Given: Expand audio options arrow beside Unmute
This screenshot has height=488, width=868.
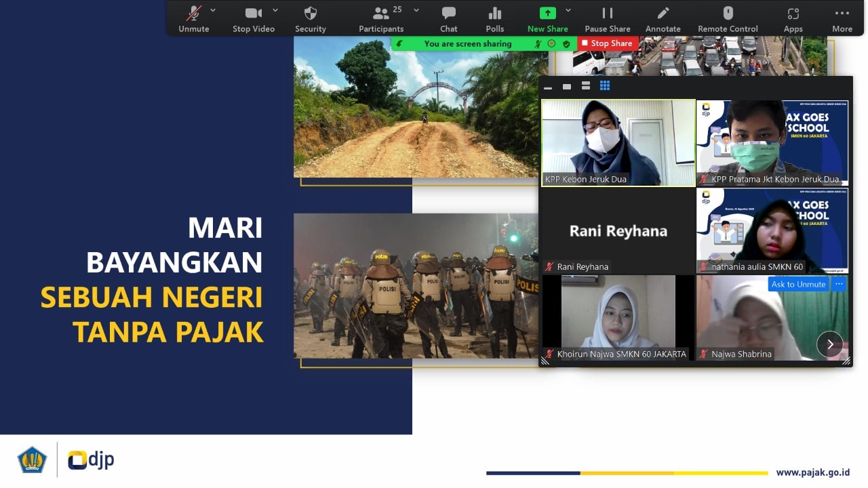Looking at the screenshot, I should [x=213, y=10].
